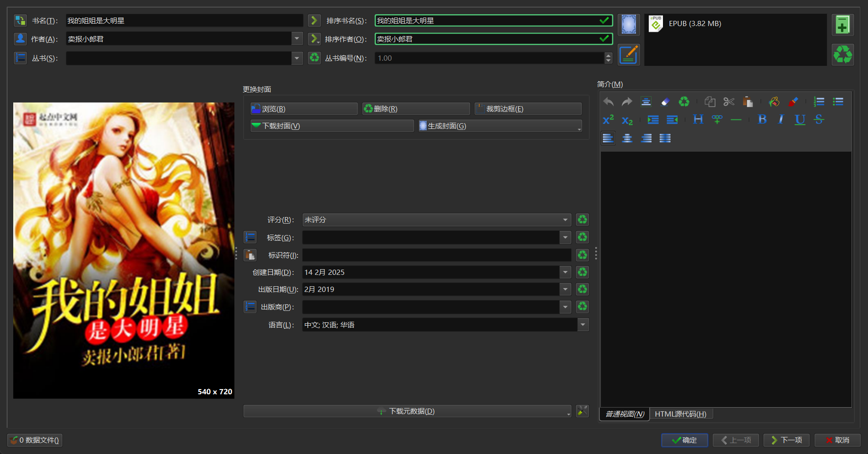
Task: Open the 创建日期 date picker dropdown
Action: [565, 272]
